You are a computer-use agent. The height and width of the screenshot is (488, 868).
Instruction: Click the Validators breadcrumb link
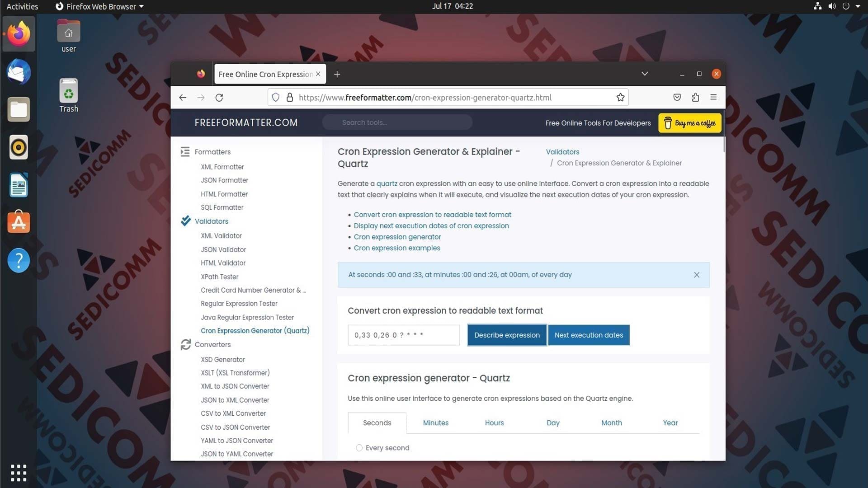pyautogui.click(x=562, y=152)
